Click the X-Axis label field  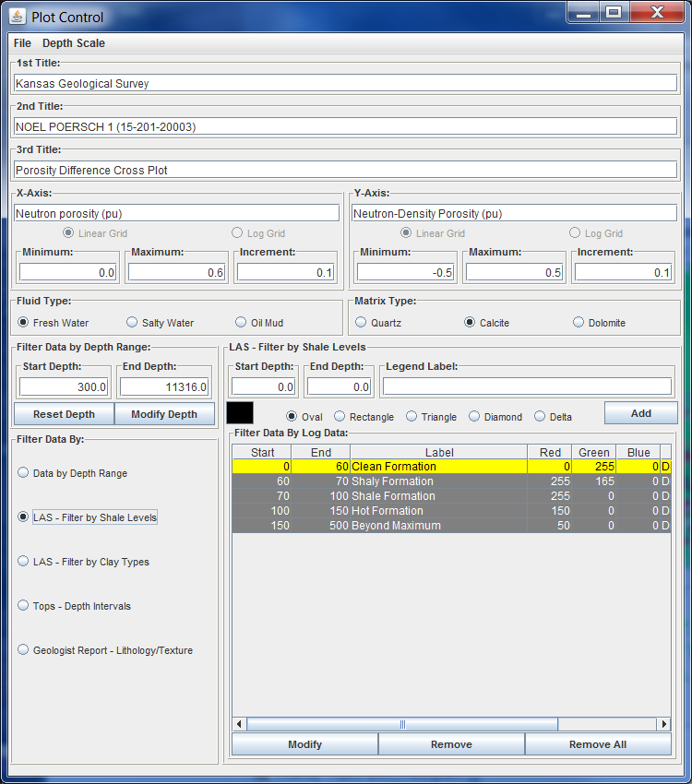[176, 213]
